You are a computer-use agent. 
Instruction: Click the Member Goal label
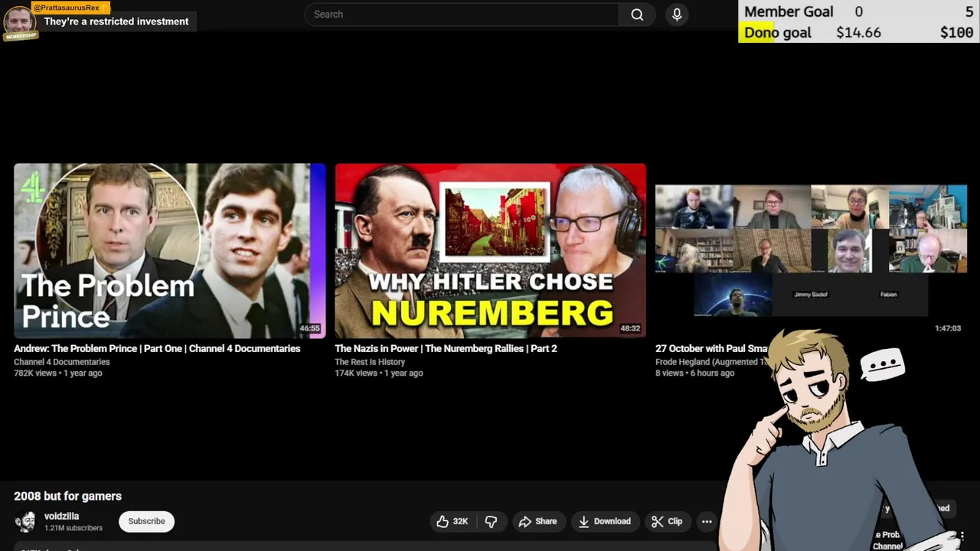[789, 11]
